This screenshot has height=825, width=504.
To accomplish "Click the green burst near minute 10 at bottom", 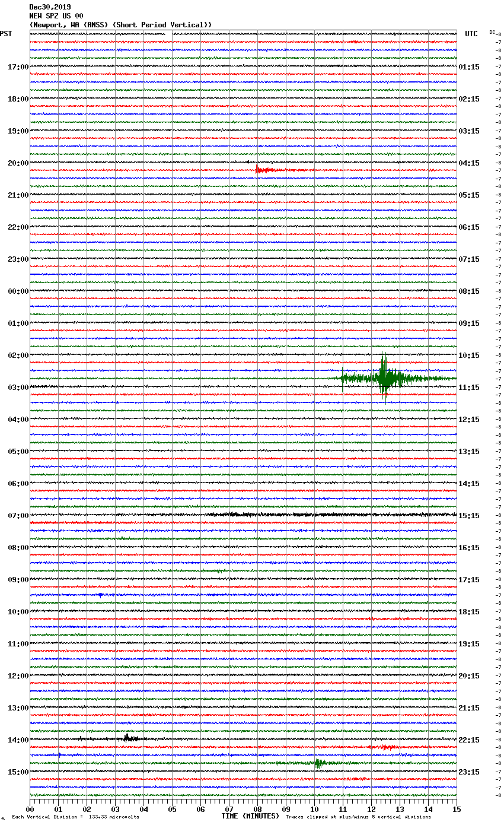I will click(318, 763).
